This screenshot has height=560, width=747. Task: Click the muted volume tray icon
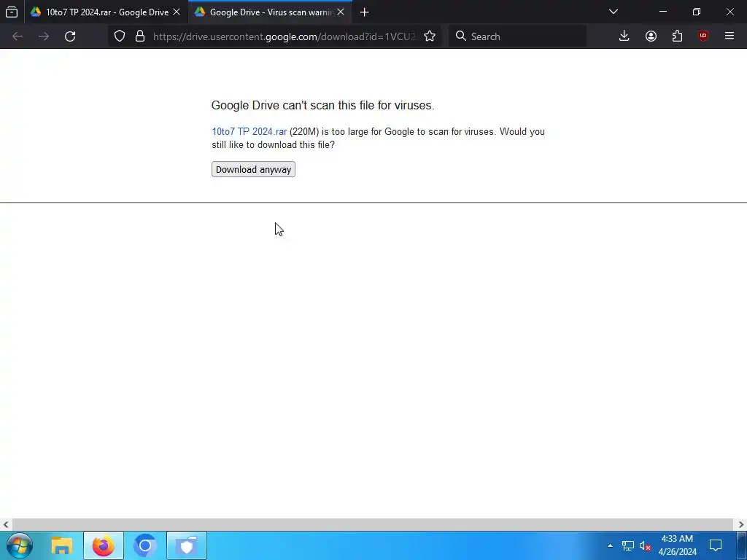(x=645, y=545)
